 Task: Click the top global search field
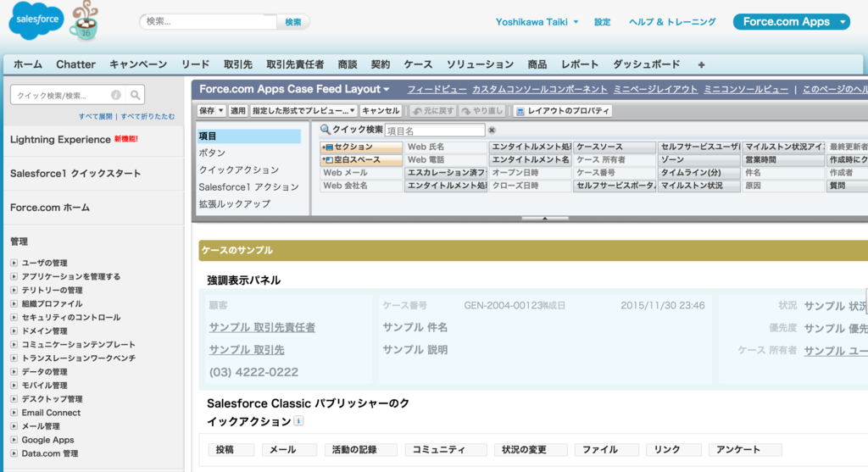click(209, 22)
